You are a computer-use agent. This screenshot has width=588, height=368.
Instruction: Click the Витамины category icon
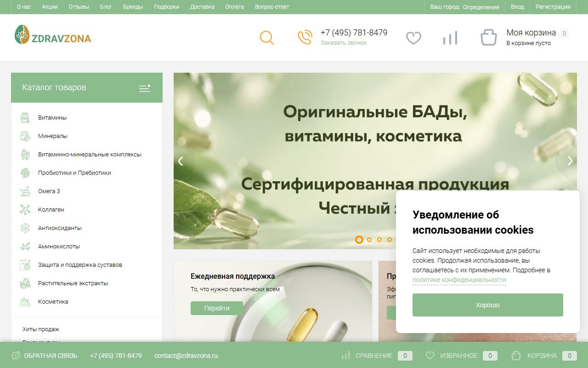point(25,118)
